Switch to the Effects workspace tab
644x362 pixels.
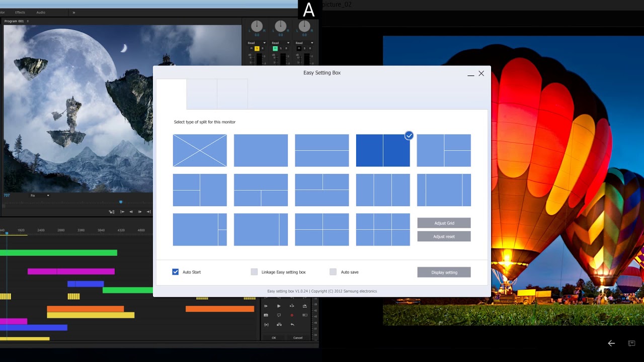[x=20, y=13]
